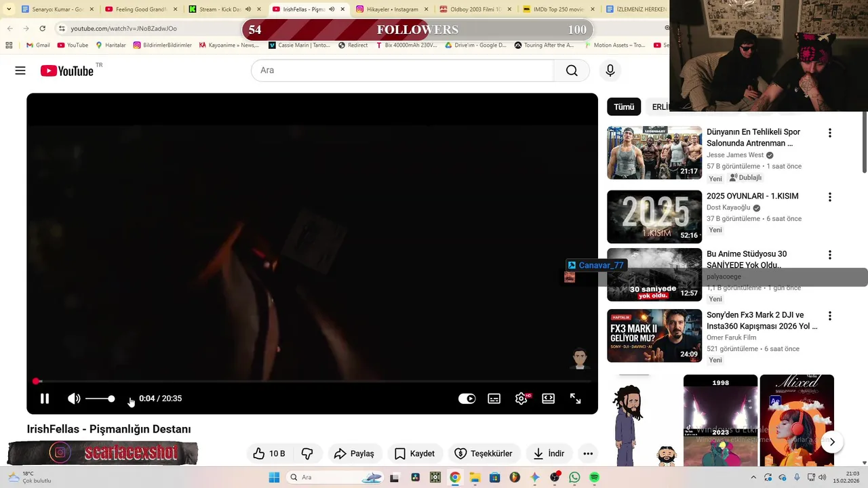Open options for 2025 OYUNLARI - 1.KISIM

[x=829, y=197]
